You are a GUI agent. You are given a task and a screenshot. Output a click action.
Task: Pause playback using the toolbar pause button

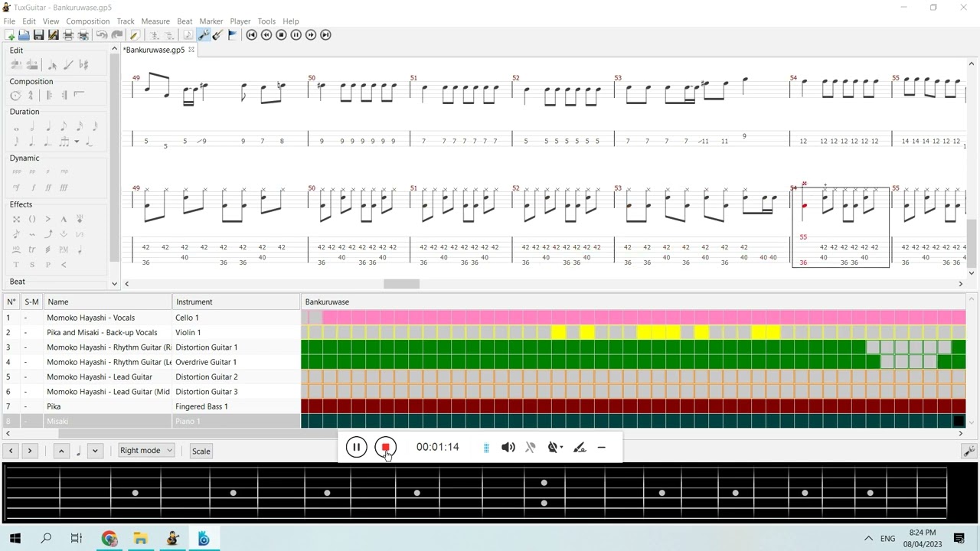point(296,35)
